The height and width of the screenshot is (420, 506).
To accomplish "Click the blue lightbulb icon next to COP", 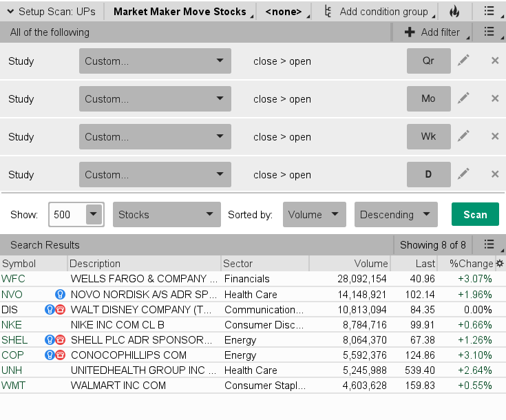I will coord(50,355).
